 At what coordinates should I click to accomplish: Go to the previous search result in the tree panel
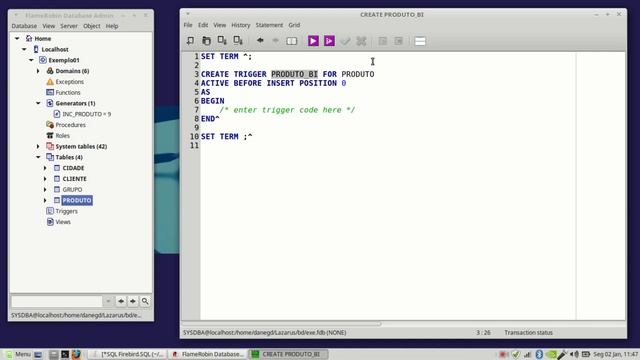121,301
